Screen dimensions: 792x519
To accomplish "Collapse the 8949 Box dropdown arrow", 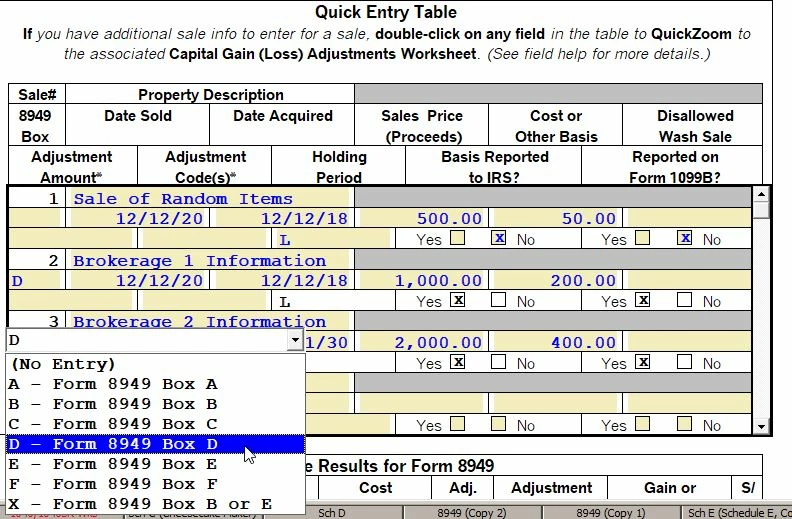I will point(295,340).
